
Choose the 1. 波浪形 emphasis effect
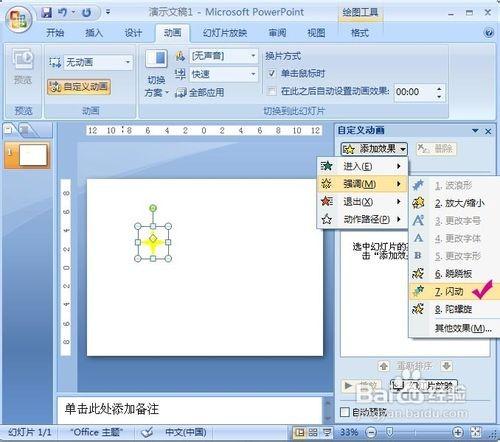[x=454, y=185]
